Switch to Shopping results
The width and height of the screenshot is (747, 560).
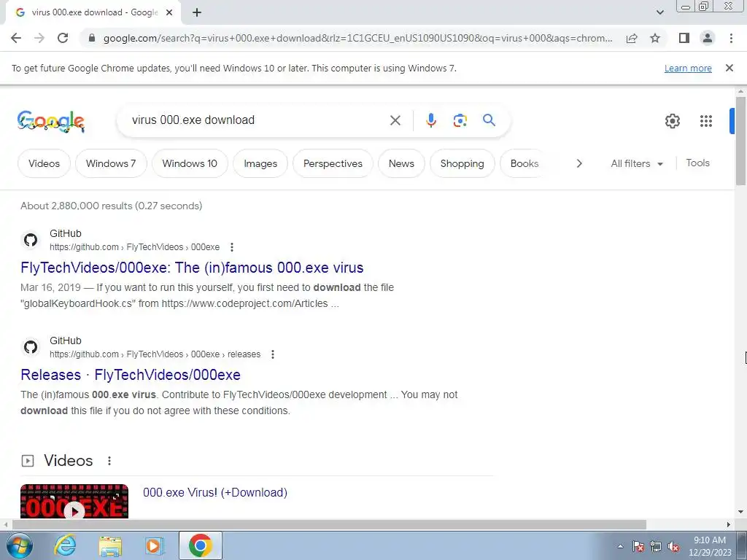tap(462, 163)
